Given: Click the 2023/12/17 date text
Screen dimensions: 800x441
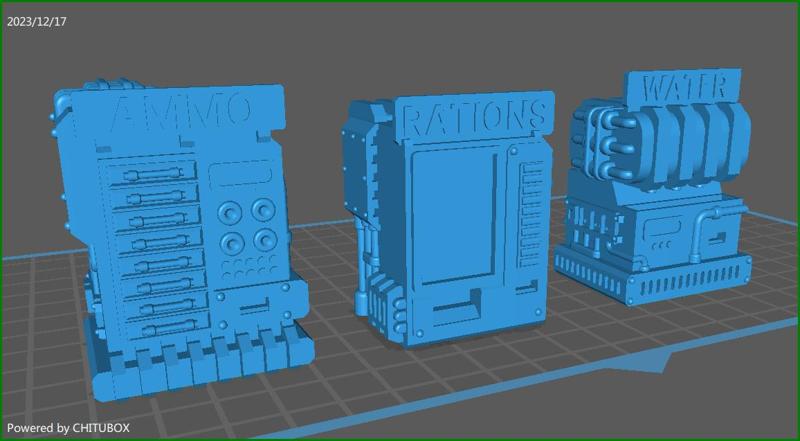Looking at the screenshot, I should (x=37, y=22).
